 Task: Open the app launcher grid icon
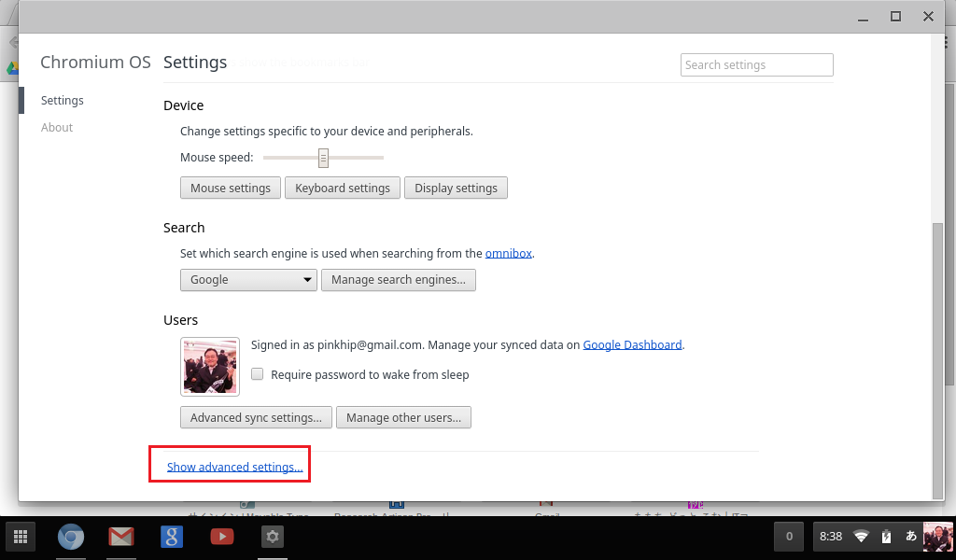click(21, 537)
